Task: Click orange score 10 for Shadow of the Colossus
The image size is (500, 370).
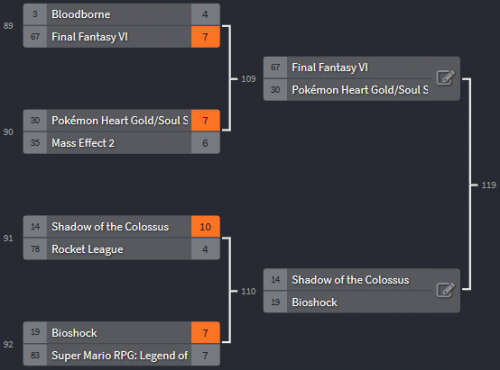Action: click(205, 227)
